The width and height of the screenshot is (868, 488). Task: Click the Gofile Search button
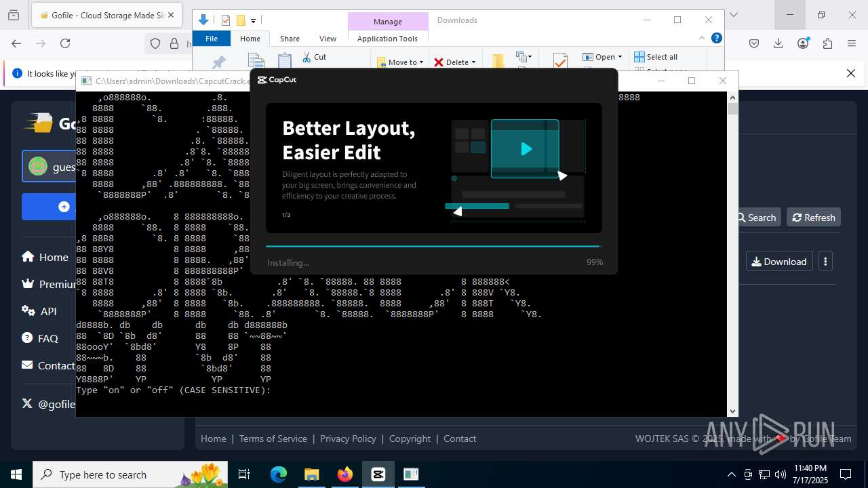pyautogui.click(x=757, y=218)
